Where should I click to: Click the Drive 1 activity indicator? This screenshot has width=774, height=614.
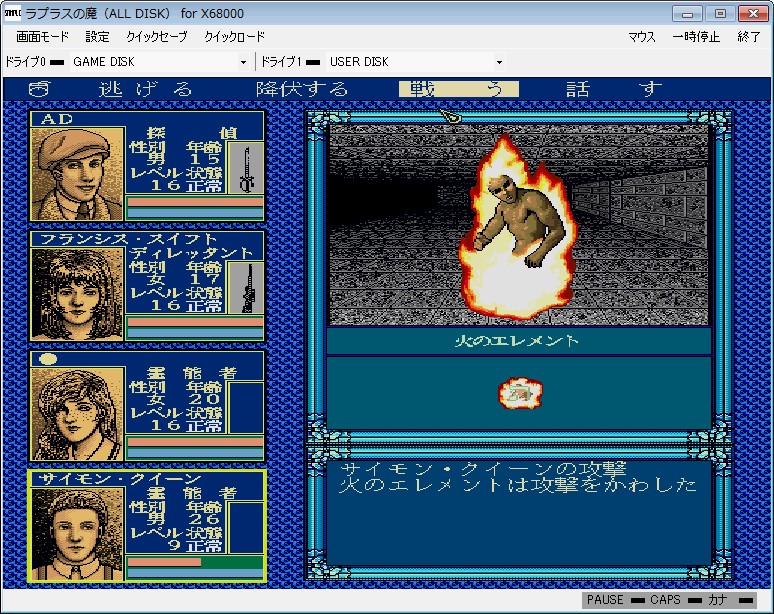pyautogui.click(x=313, y=62)
